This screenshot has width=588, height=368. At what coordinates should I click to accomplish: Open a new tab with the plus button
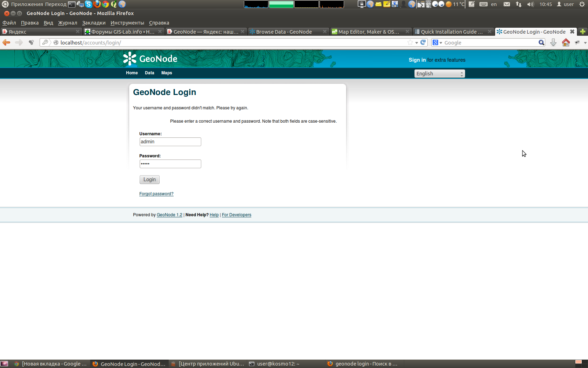point(583,32)
